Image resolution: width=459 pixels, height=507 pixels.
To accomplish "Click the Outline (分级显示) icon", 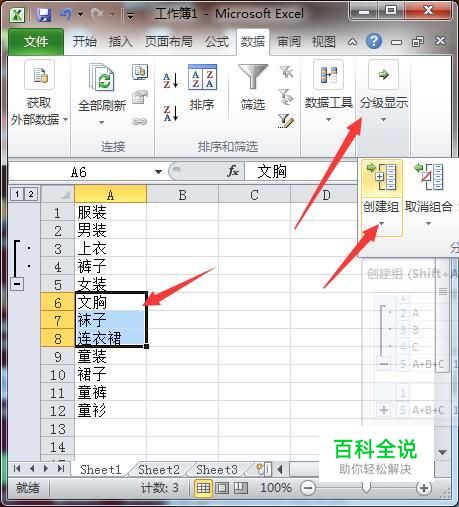I will [383, 74].
